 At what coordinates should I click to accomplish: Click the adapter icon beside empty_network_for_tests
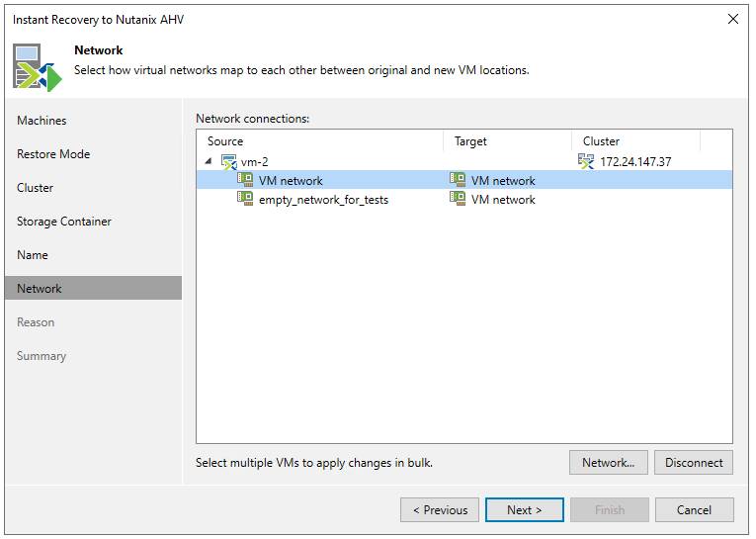click(x=245, y=199)
